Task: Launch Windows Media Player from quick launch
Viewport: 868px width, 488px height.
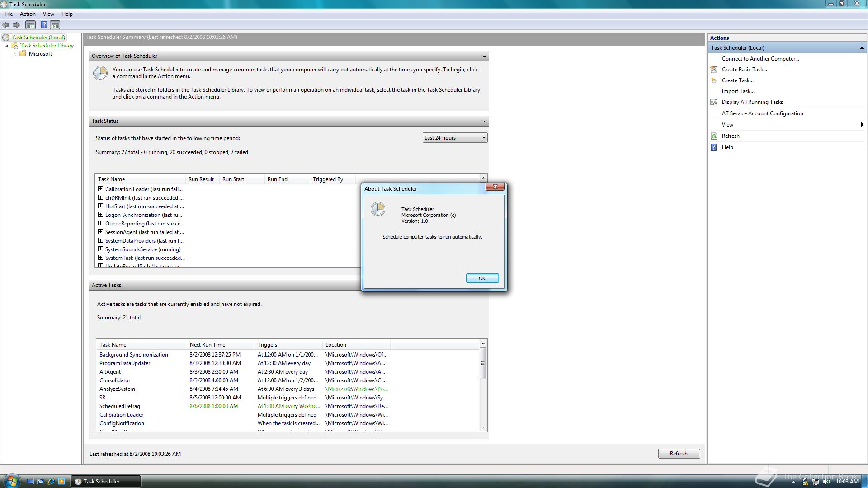Action: pyautogui.click(x=61, y=482)
